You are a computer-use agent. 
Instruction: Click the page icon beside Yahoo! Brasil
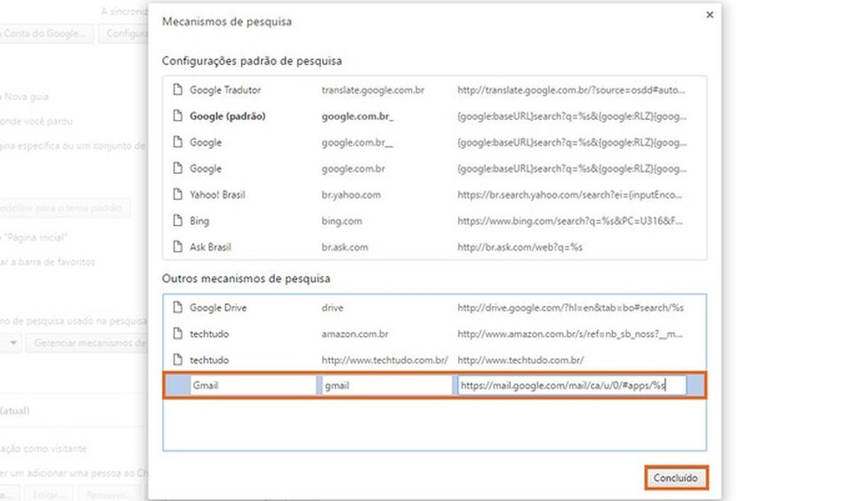(x=177, y=194)
